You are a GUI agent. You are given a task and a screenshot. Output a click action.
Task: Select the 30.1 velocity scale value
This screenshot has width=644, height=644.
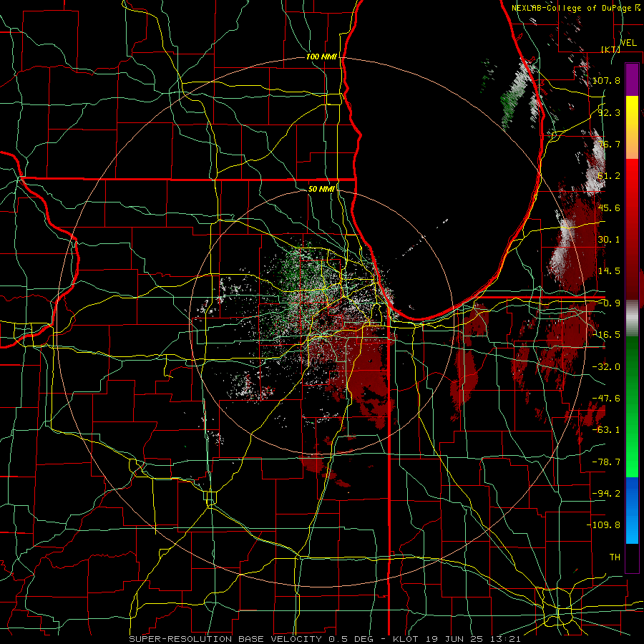point(609,239)
